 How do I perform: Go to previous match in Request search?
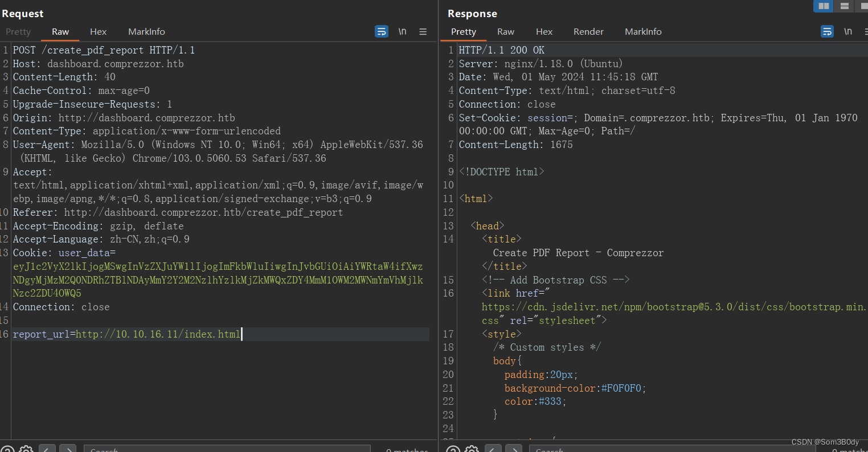click(47, 449)
